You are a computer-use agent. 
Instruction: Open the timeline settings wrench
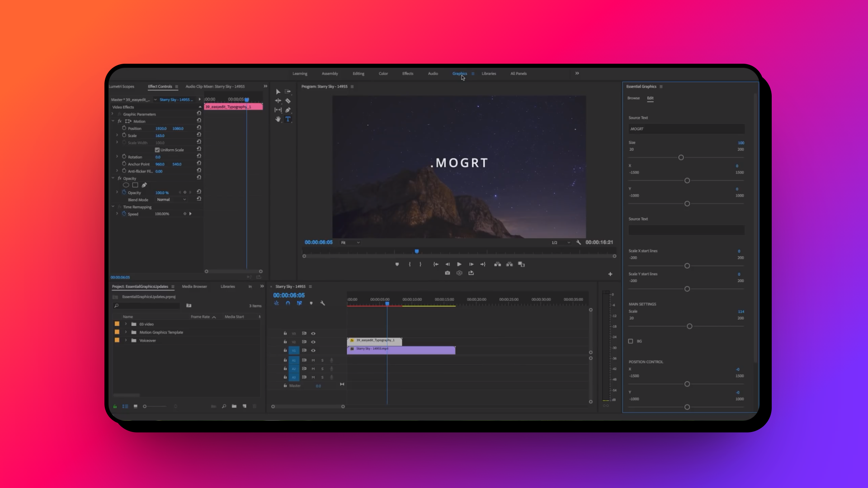[x=322, y=303]
